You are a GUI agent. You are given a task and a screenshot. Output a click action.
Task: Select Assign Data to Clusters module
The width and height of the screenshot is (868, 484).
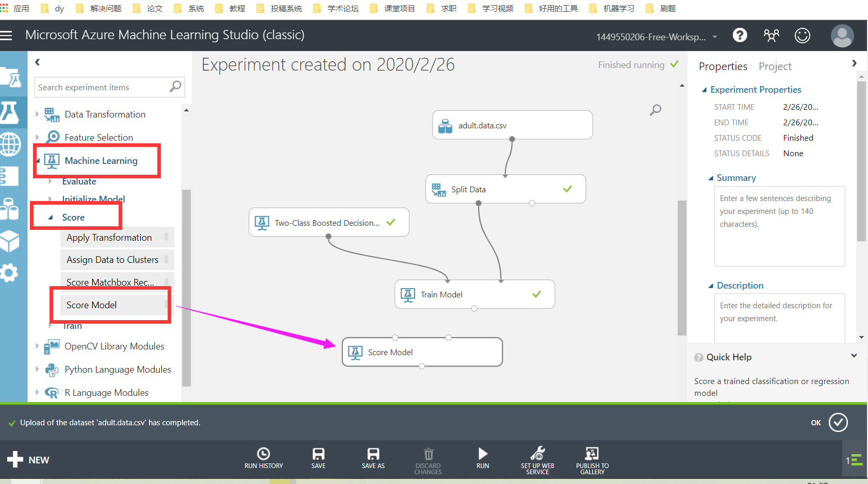117,260
